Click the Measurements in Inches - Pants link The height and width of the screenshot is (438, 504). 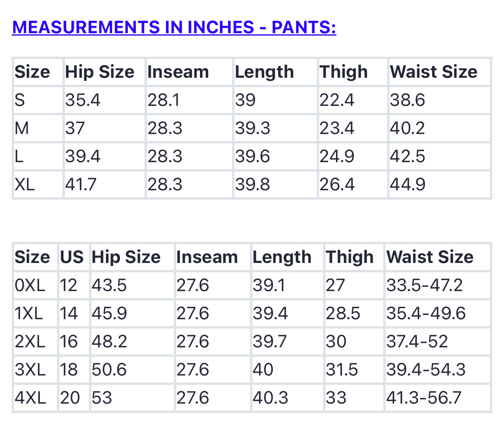[174, 27]
